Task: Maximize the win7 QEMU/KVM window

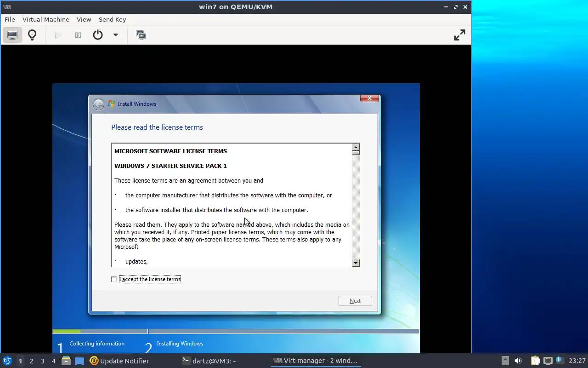Action: tap(456, 7)
